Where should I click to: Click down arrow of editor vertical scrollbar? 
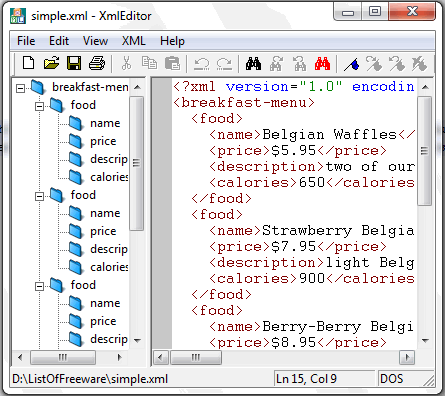pos(425,340)
